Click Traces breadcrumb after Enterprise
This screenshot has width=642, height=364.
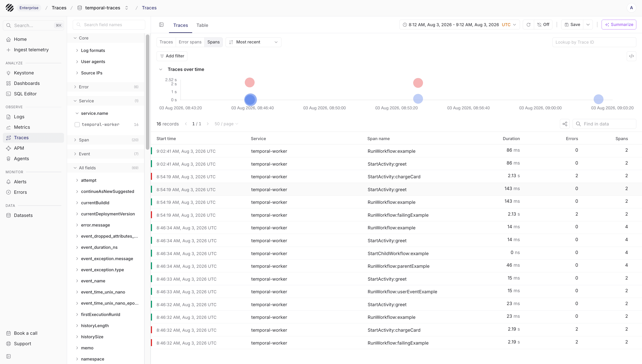[x=59, y=8]
